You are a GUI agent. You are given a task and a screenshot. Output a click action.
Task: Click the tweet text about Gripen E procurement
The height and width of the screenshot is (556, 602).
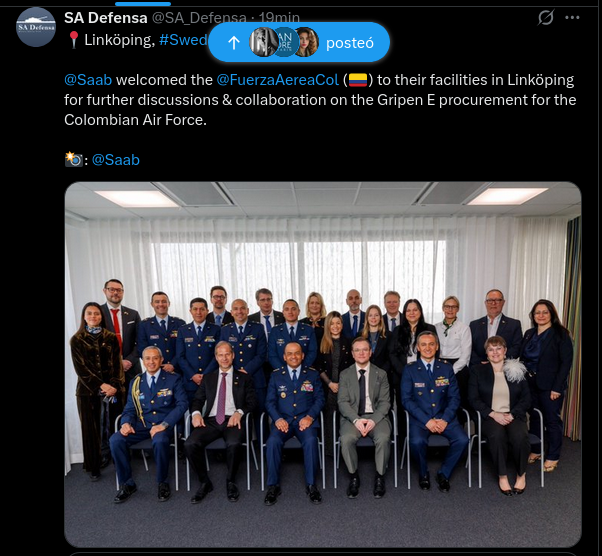pos(320,100)
